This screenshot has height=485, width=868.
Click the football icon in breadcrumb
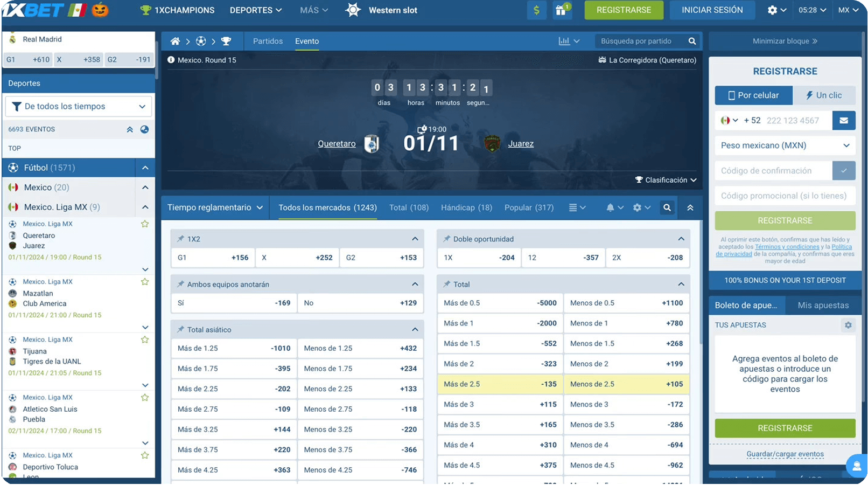click(201, 41)
